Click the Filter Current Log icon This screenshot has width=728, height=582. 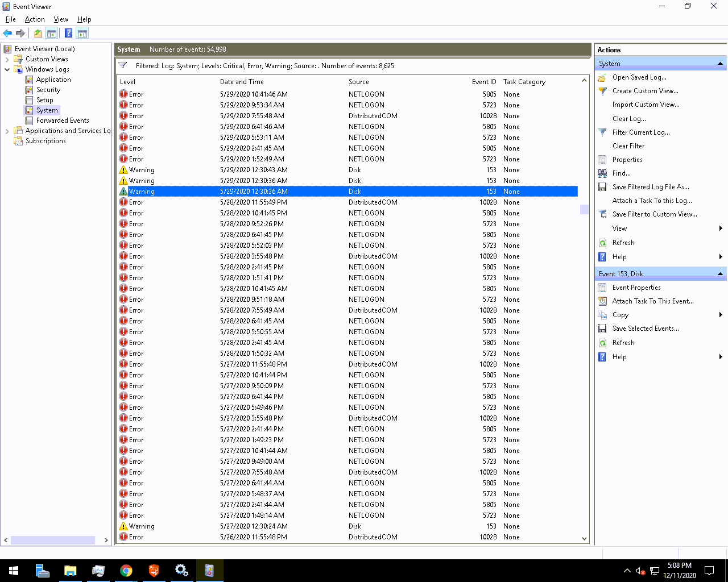[602, 132]
